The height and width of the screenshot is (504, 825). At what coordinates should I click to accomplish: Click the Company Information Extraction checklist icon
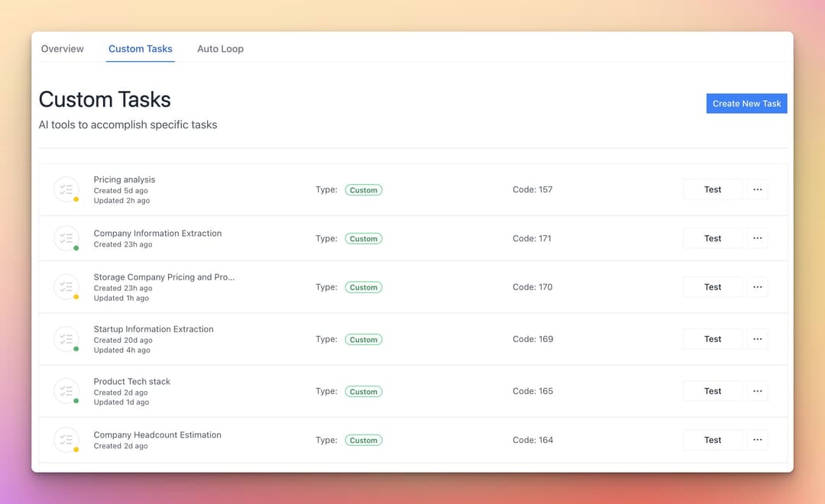(x=66, y=238)
